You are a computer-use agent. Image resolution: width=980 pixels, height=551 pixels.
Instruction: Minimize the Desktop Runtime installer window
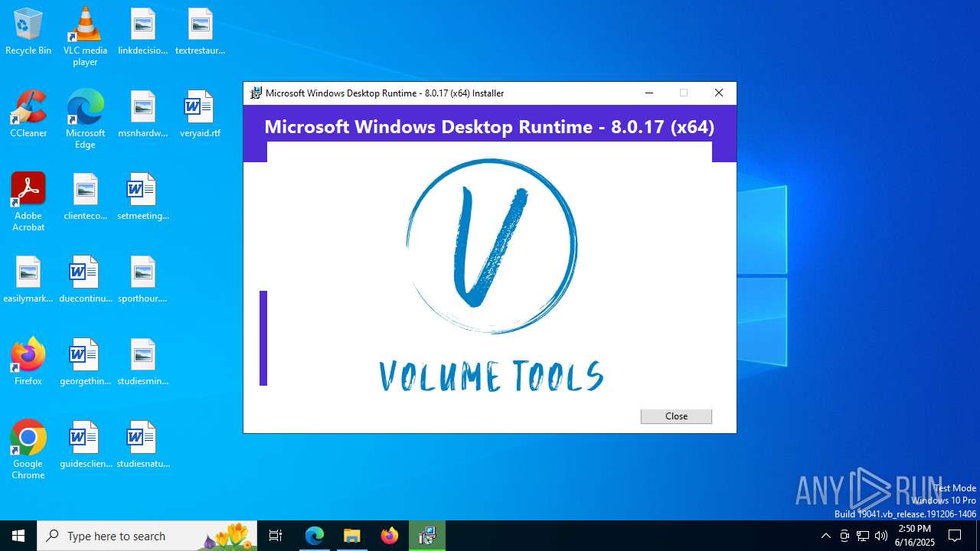pyautogui.click(x=649, y=93)
